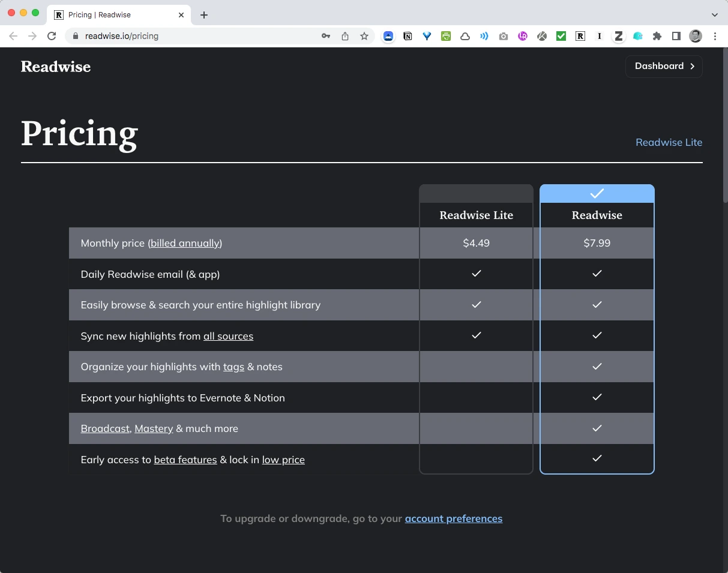Open the Broadcast link
The image size is (728, 573).
105,428
